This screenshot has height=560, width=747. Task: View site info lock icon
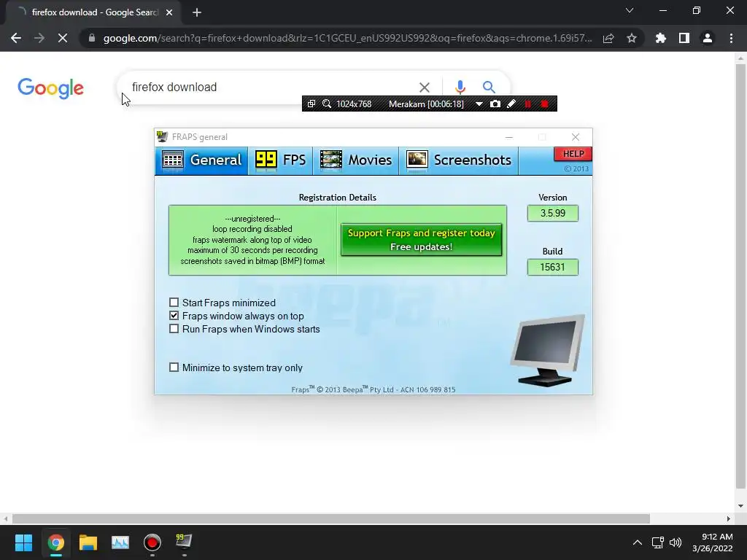[91, 38]
